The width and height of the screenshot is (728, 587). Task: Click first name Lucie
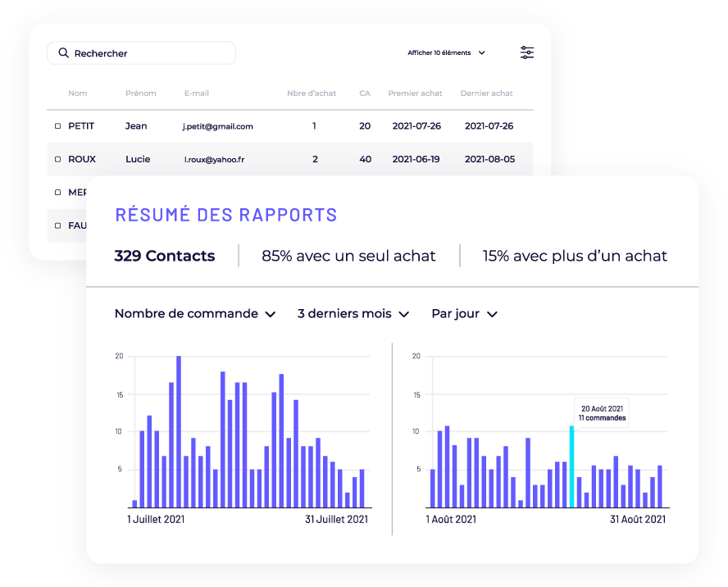point(138,159)
